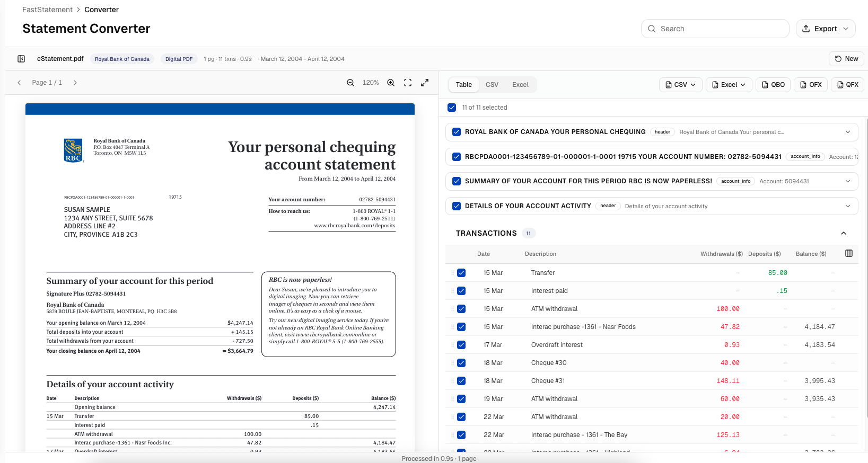Open column visibility settings icon
Screen dimensions: 868x463
[848, 254]
